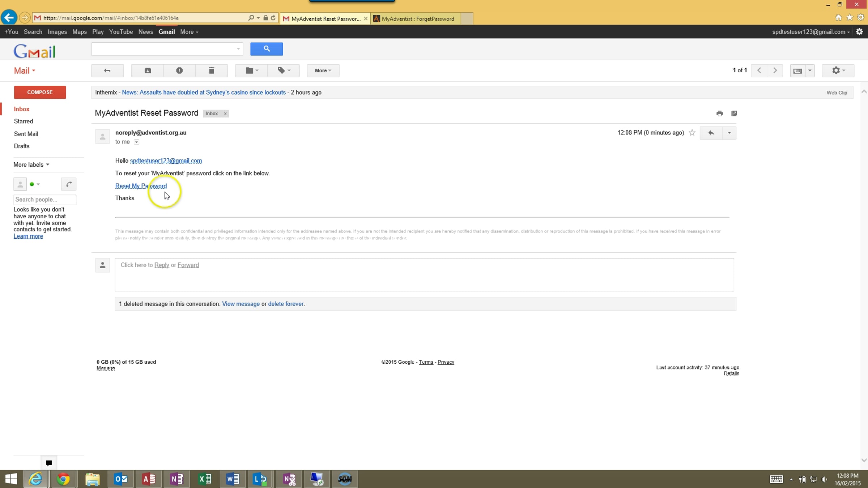Screen dimensions: 868x488
Task: Open Google account options gear
Action: [859, 32]
